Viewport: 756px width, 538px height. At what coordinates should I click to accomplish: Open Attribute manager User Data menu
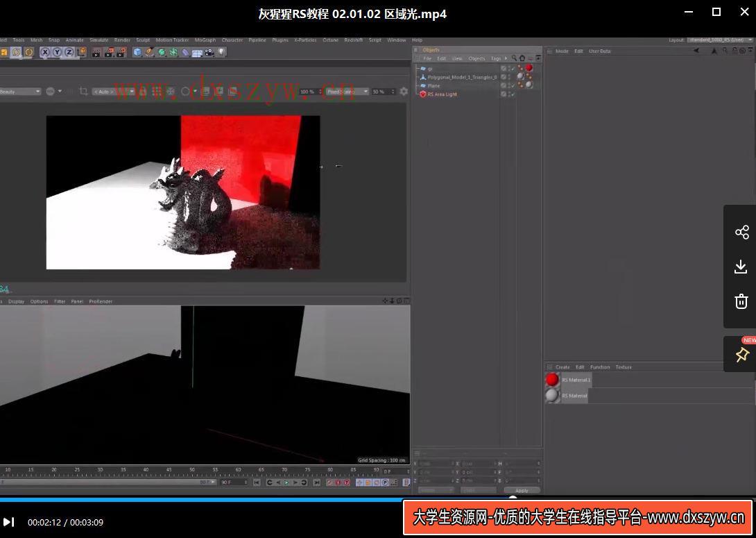(600, 51)
